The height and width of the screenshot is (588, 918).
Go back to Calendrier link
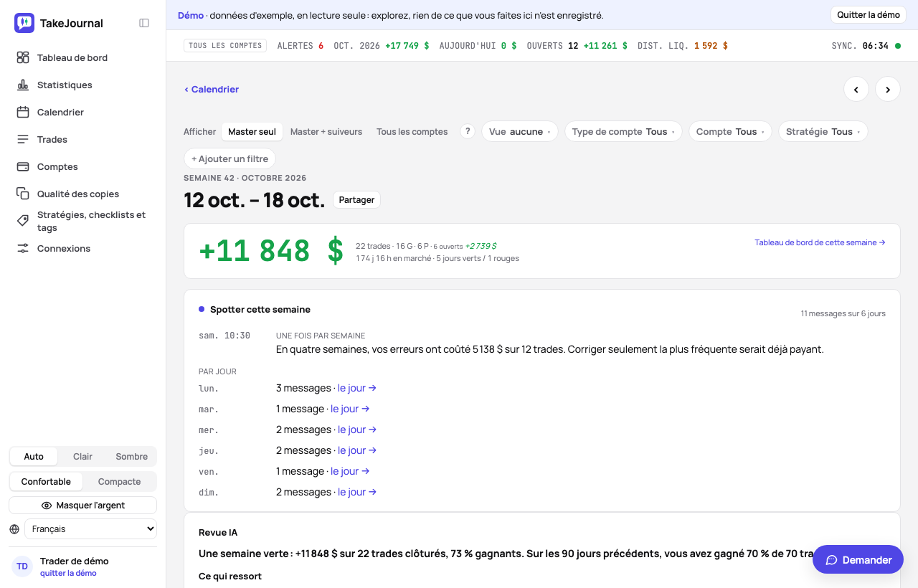(212, 90)
